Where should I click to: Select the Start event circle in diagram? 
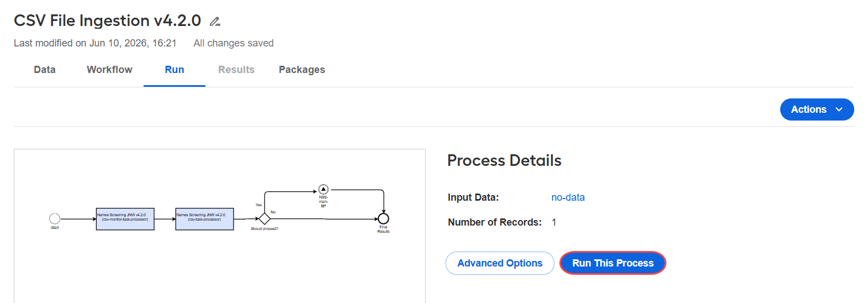pos(55,219)
